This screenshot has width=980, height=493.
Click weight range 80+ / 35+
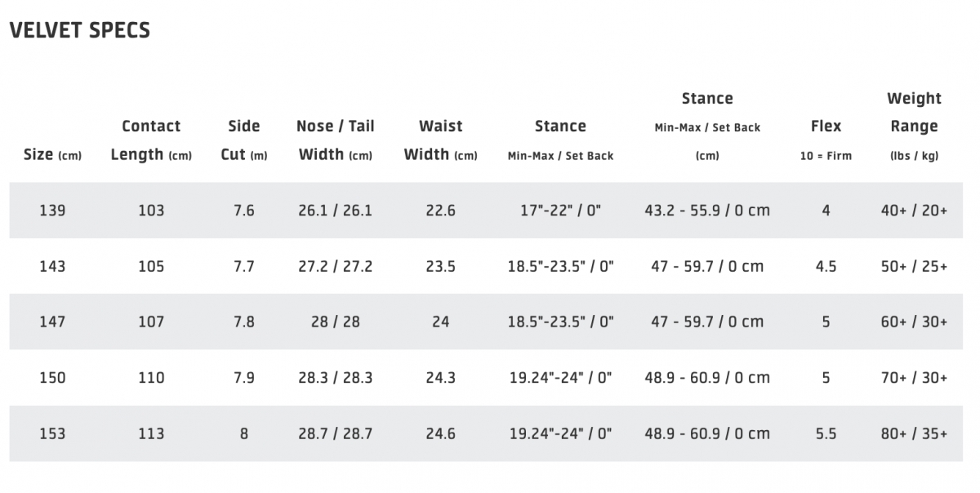coord(915,433)
